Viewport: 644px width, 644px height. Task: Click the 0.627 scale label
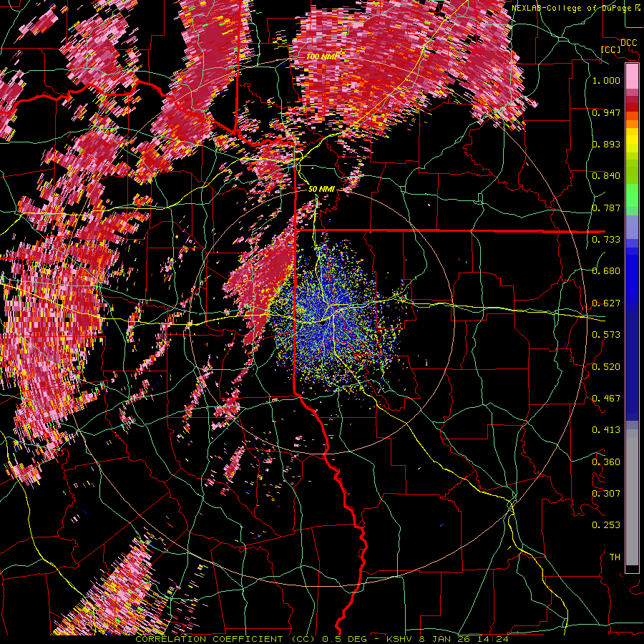pos(606,303)
